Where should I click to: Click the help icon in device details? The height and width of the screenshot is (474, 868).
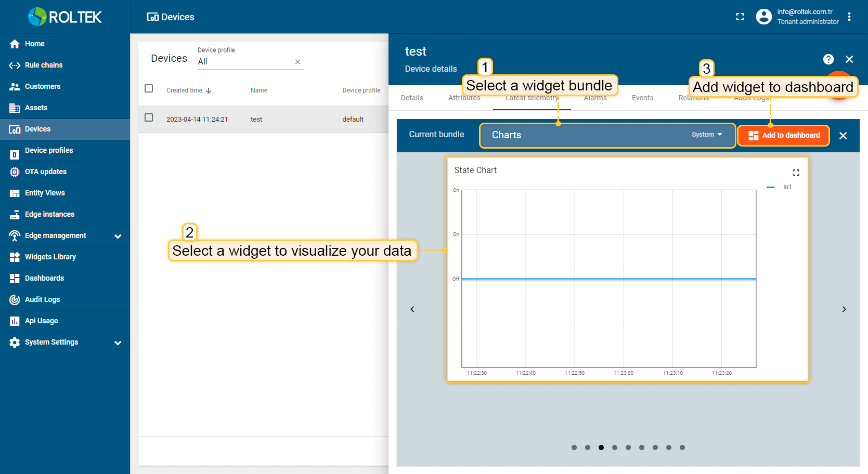tap(828, 59)
